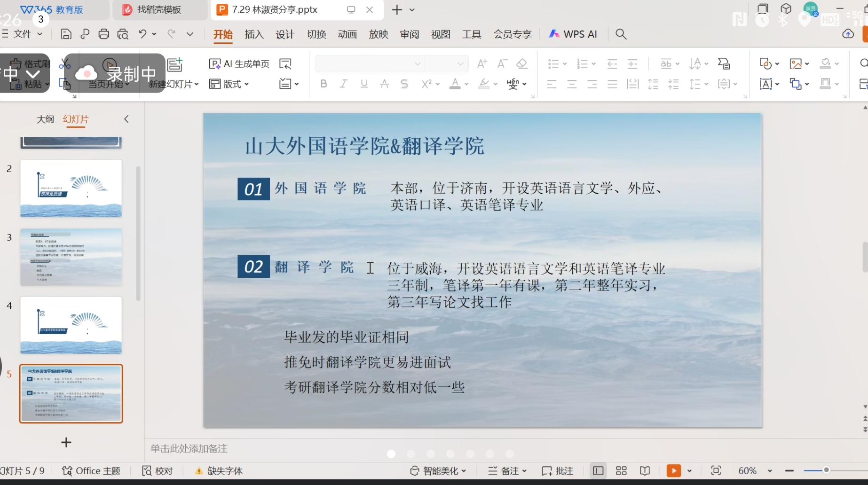Toggle Underline formatting
Image resolution: width=868 pixels, height=485 pixels.
tap(364, 84)
